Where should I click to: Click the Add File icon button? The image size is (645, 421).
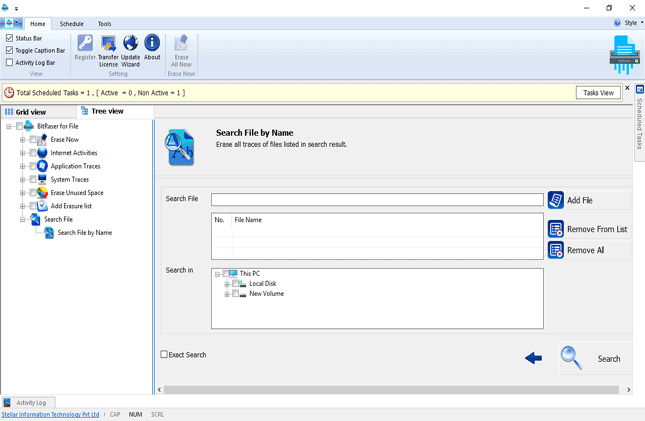coord(556,200)
